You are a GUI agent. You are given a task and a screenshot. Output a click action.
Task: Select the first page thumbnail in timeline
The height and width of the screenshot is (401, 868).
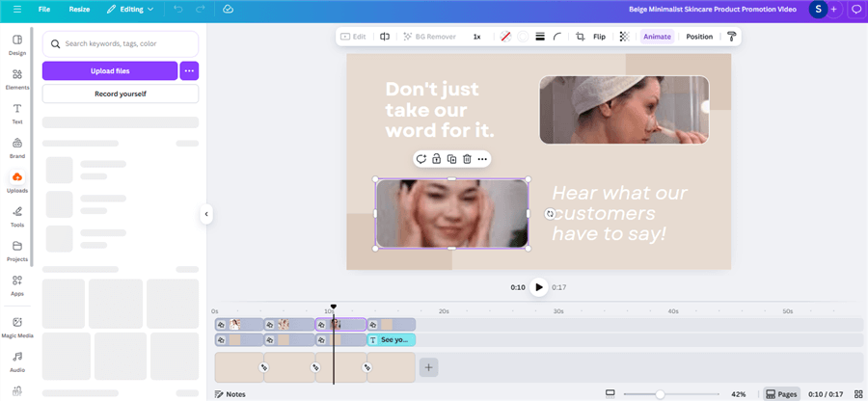click(239, 367)
